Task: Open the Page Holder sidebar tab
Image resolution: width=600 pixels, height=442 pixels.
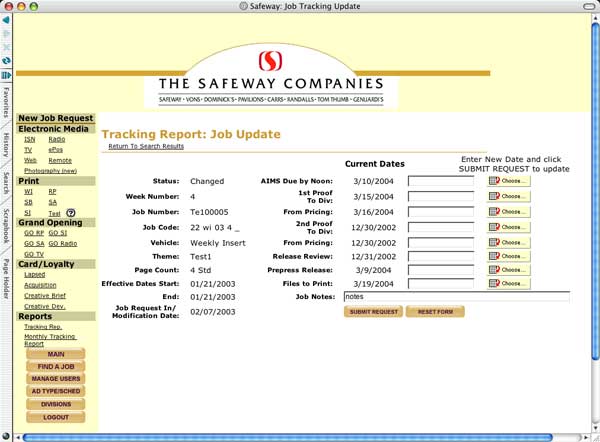Action: tap(6, 279)
